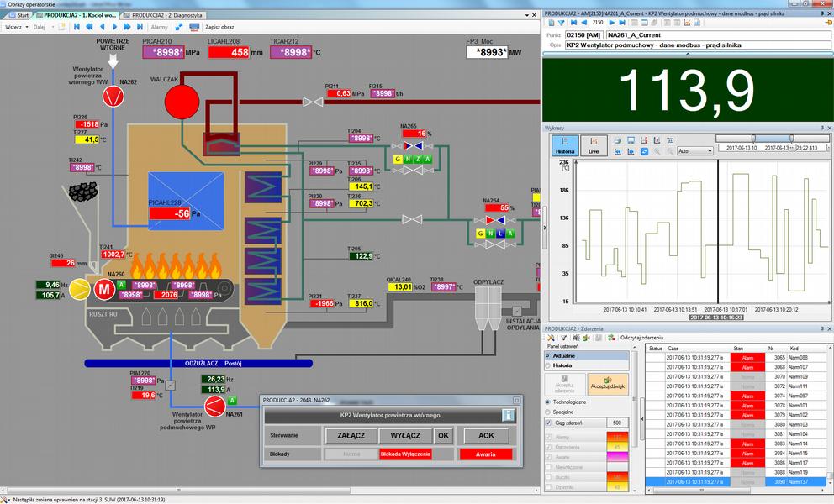Select the Historia radio option in events panel
The width and height of the screenshot is (834, 504).
pyautogui.click(x=548, y=365)
